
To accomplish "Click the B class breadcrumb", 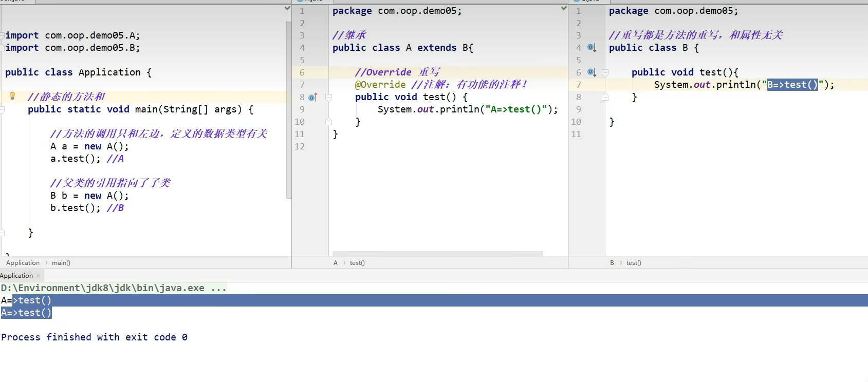I will pyautogui.click(x=612, y=263).
